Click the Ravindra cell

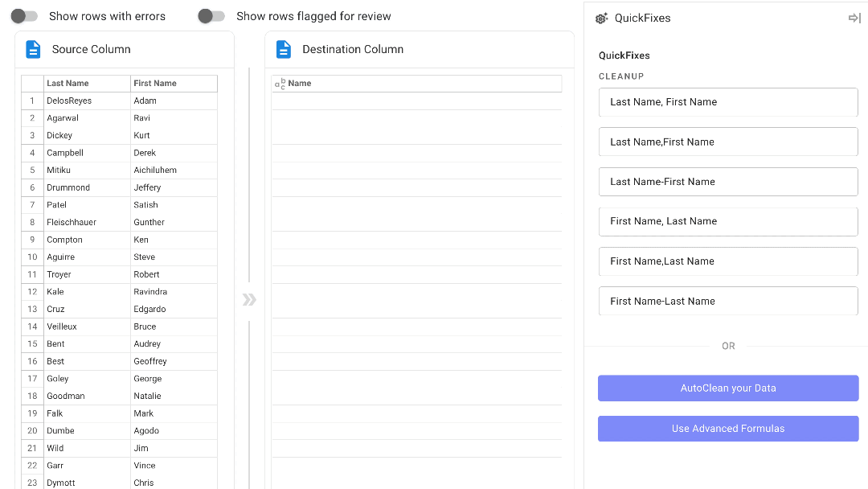pyautogui.click(x=174, y=292)
